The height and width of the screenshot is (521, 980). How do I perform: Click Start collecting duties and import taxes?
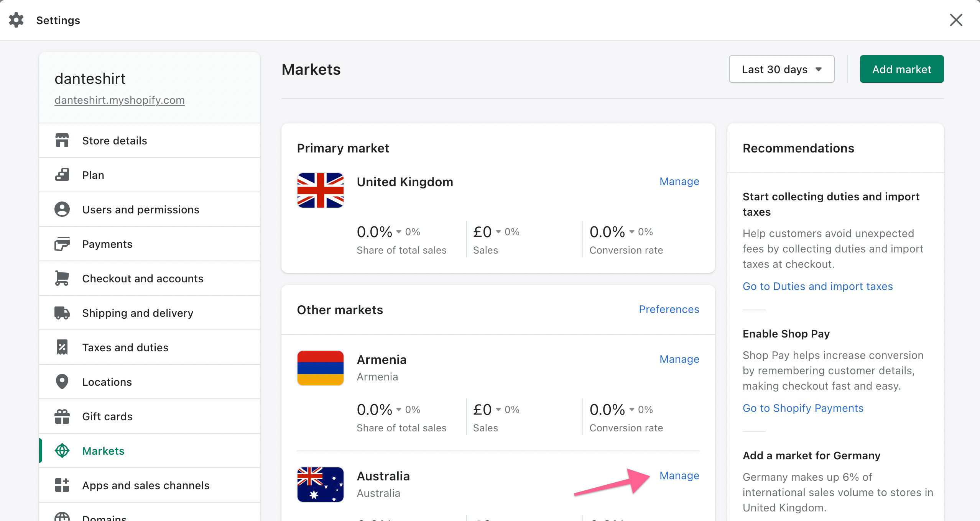(831, 204)
